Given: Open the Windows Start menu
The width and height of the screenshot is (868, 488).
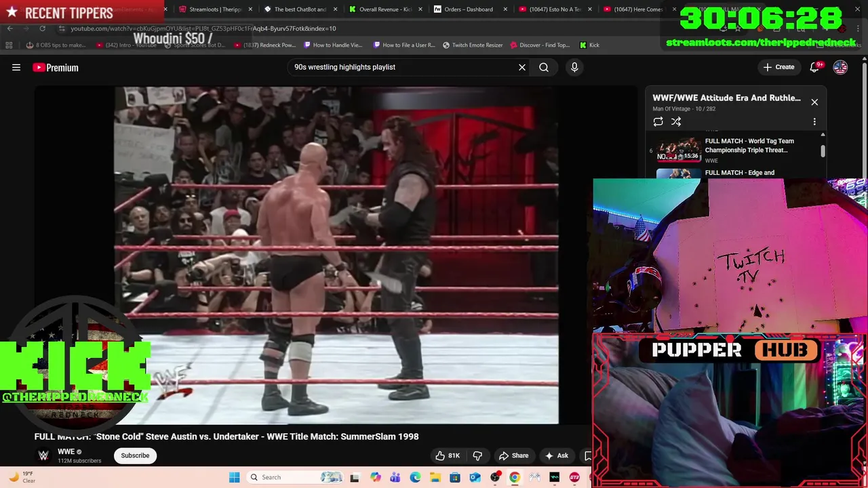Looking at the screenshot, I should 234,477.
